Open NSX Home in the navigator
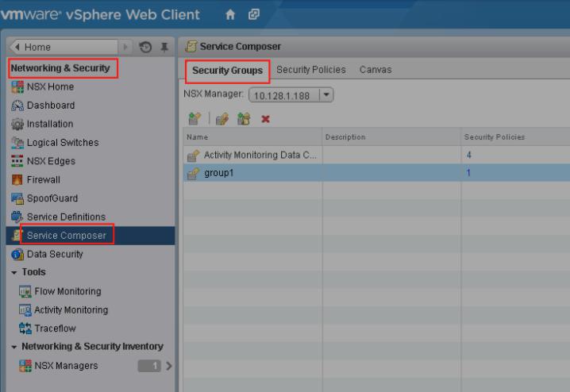The width and height of the screenshot is (570, 392). point(50,86)
